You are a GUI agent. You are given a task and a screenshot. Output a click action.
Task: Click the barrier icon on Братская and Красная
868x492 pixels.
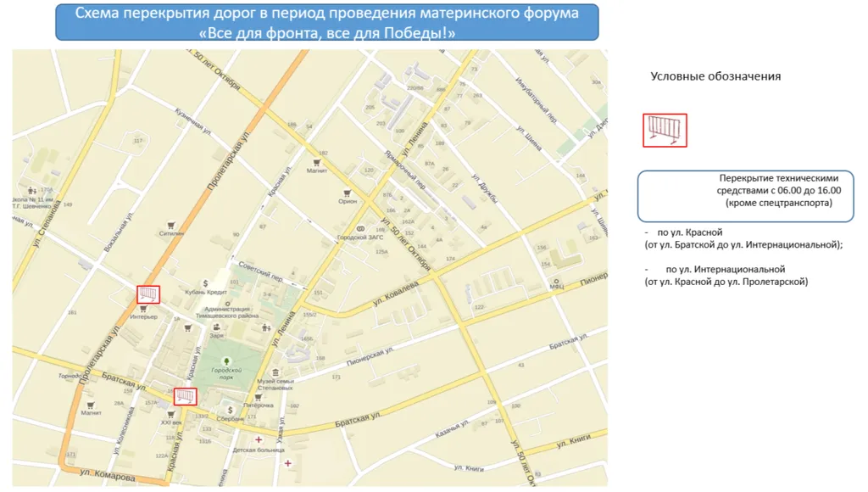tap(185, 396)
